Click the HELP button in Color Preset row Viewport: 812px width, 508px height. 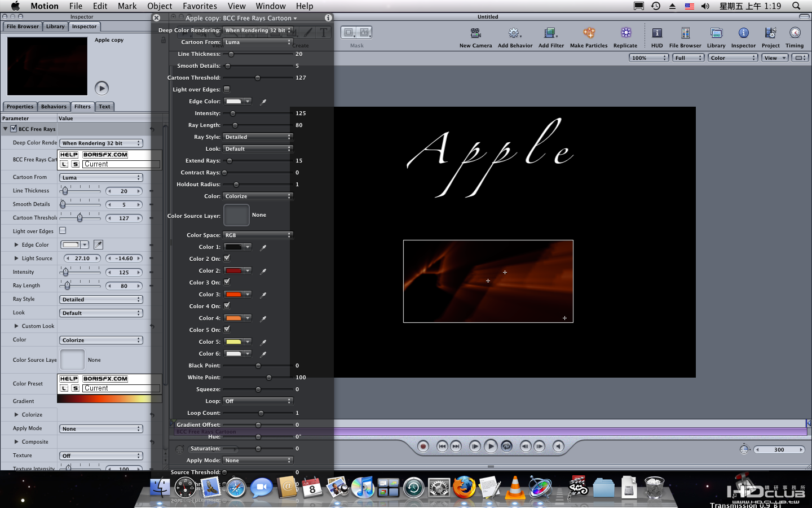point(69,379)
